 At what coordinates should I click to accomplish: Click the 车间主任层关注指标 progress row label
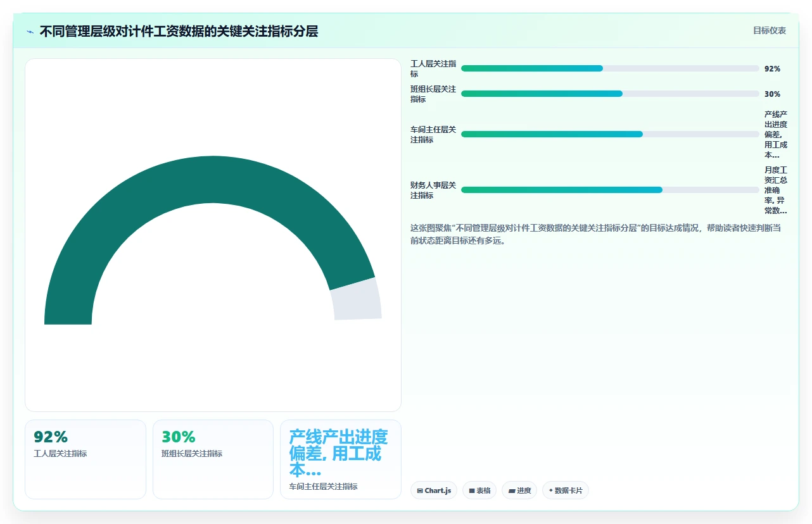coord(433,135)
